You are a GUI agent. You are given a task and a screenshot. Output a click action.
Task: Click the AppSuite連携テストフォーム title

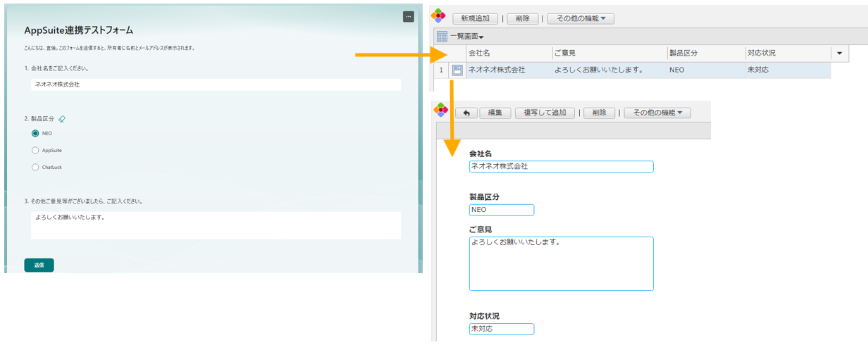[x=78, y=30]
